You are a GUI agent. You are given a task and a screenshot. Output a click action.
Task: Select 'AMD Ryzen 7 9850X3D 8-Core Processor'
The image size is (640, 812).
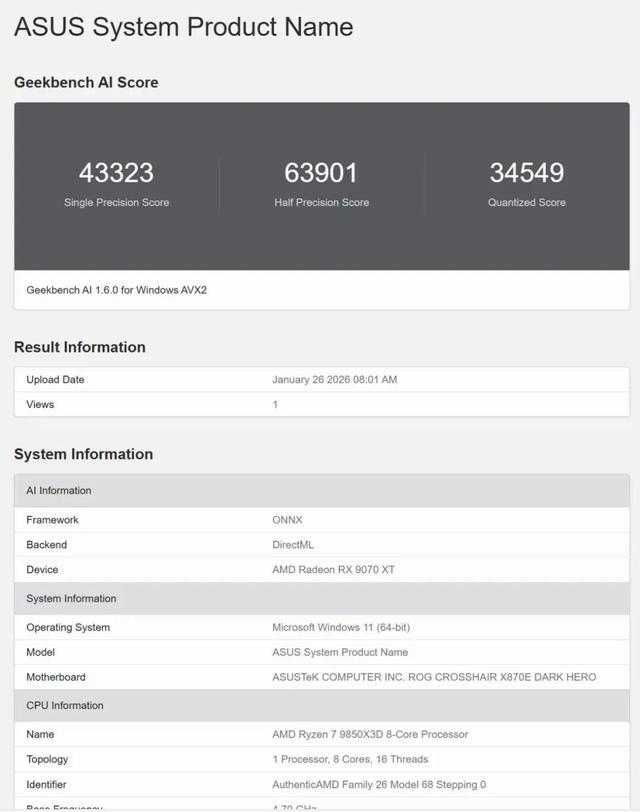tap(370, 734)
